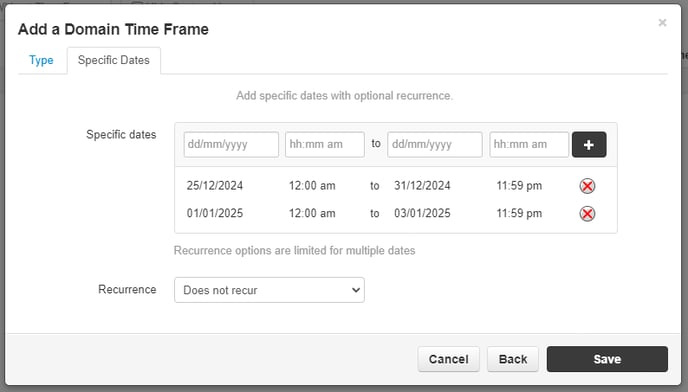
Task: Add the date range with plus button
Action: 589,144
